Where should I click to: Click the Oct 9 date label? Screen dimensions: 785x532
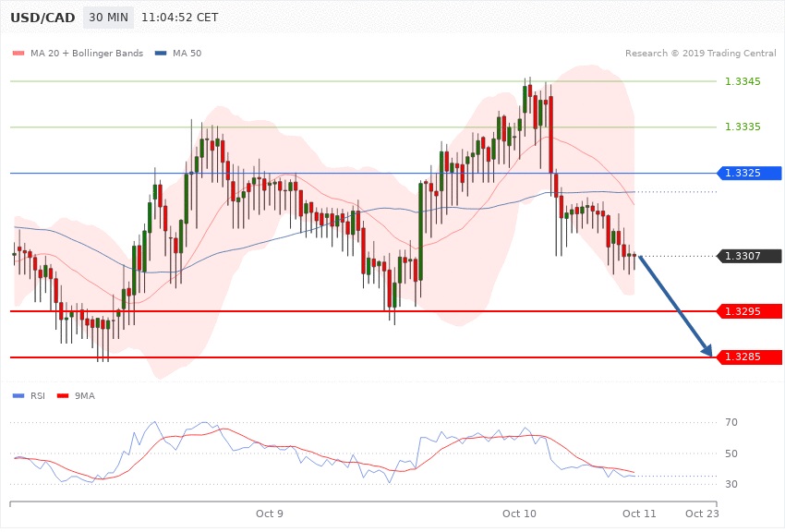270,513
